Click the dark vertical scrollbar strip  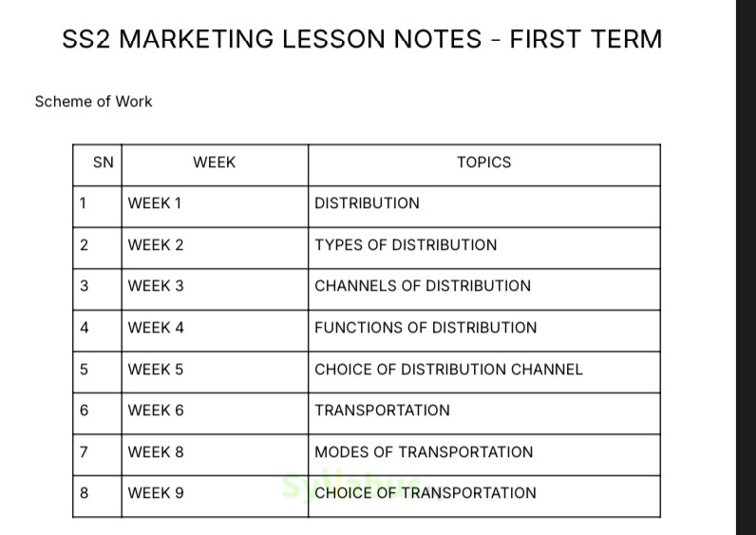(746, 267)
